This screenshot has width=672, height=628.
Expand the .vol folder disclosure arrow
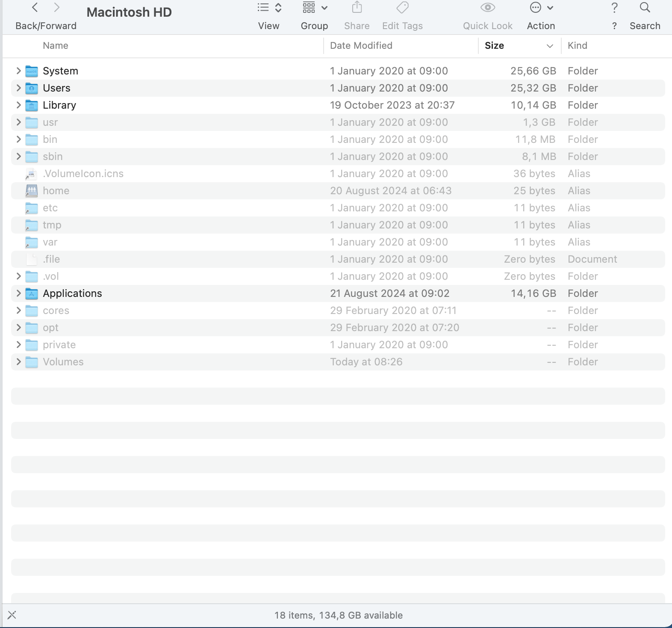18,276
